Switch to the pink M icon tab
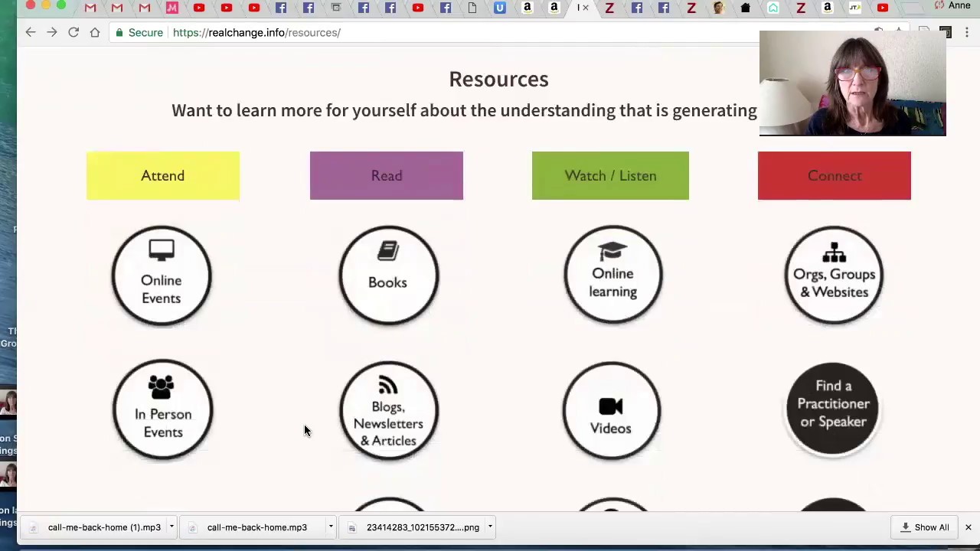 171,8
